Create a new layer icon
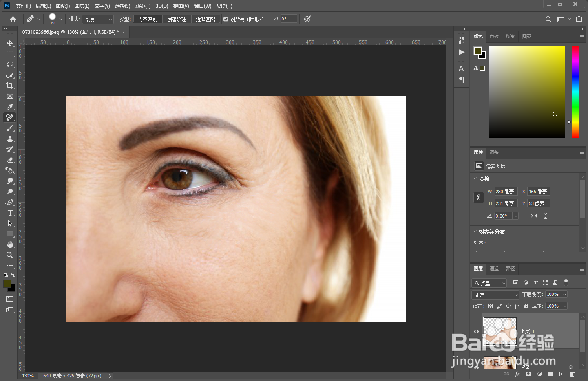 coord(561,374)
